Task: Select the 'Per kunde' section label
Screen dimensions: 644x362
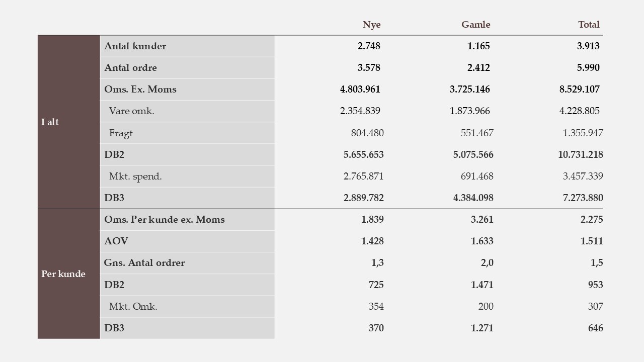Action: click(63, 274)
